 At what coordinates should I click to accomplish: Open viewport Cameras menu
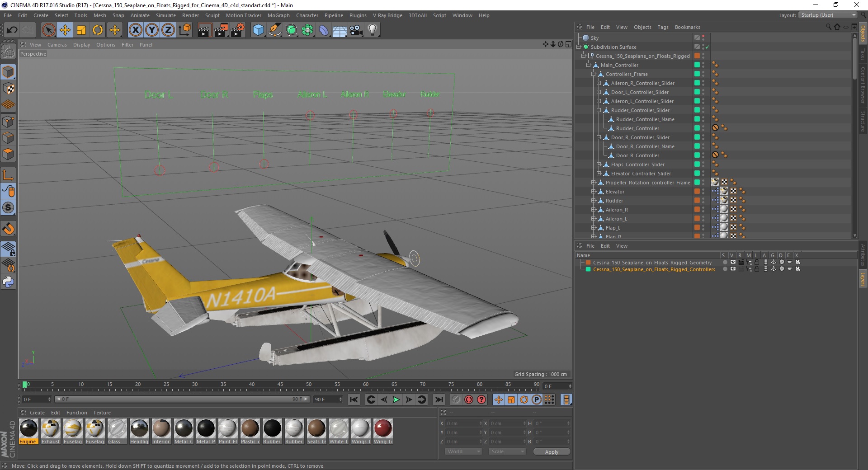tap(57, 45)
